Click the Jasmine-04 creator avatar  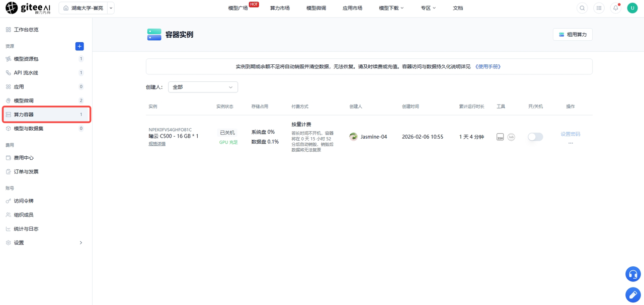click(x=354, y=137)
